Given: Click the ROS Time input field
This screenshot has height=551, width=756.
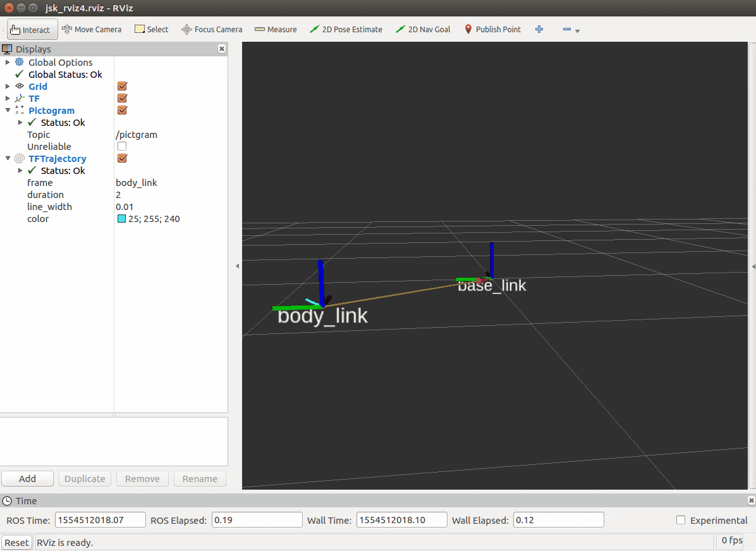Looking at the screenshot, I should (x=101, y=520).
